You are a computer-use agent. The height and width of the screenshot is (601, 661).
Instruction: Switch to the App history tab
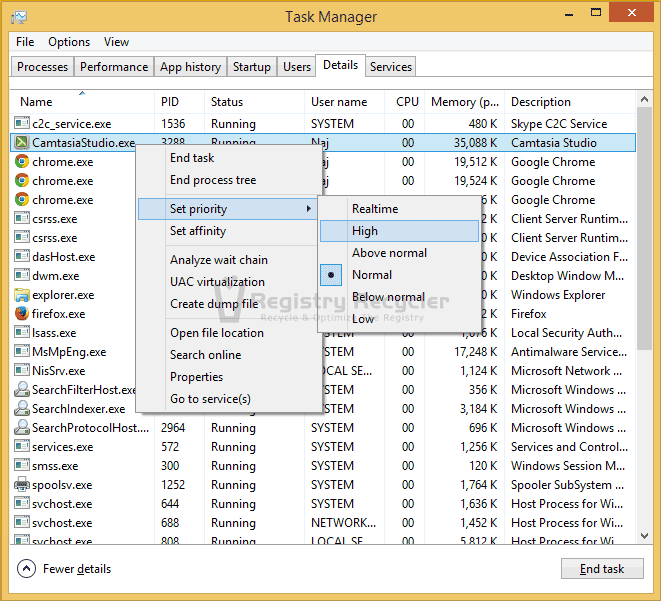[190, 67]
